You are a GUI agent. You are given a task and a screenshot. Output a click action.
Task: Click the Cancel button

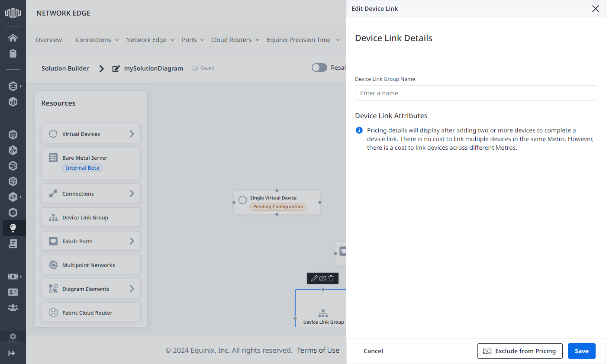pos(373,351)
